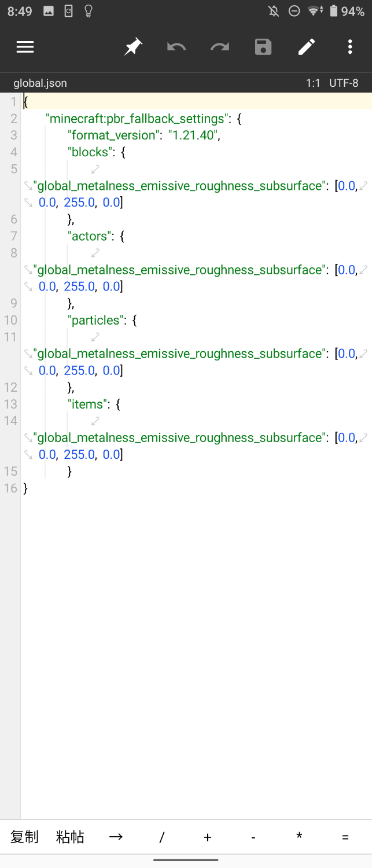Place cursor on "blocks" key
Image resolution: width=372 pixels, height=868 pixels.
click(x=90, y=152)
